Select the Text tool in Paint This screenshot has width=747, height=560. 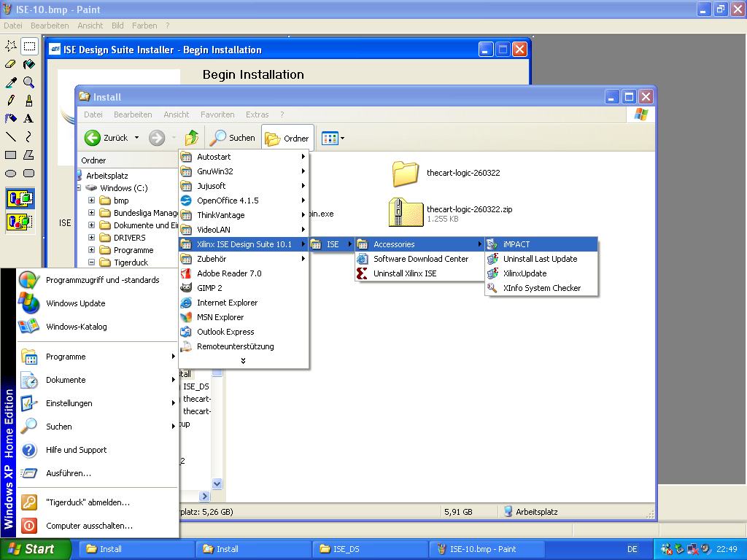click(28, 118)
